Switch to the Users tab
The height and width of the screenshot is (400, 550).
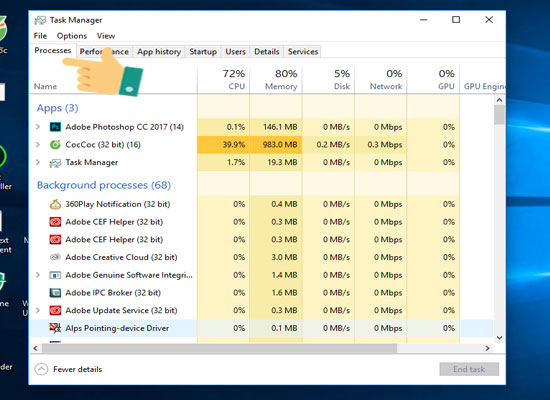coord(235,52)
